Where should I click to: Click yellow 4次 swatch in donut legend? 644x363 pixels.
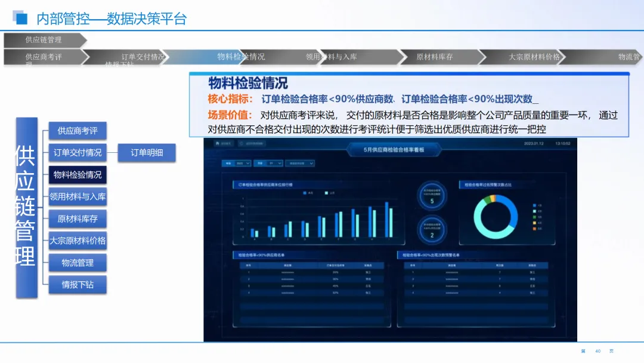pyautogui.click(x=534, y=223)
